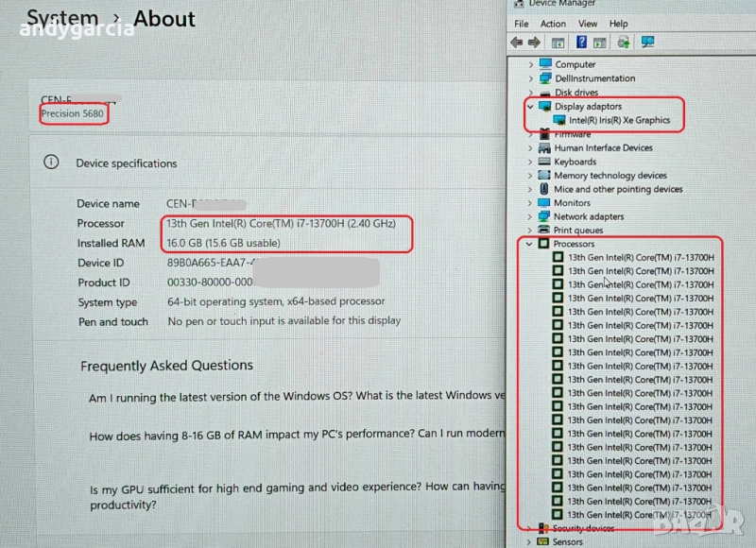
Task: Open the Action menu
Action: pyautogui.click(x=553, y=24)
